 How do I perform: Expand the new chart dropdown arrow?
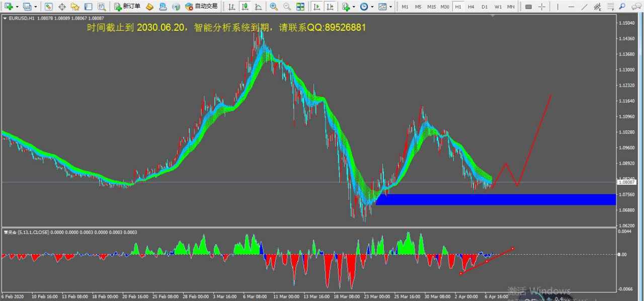[x=17, y=7]
